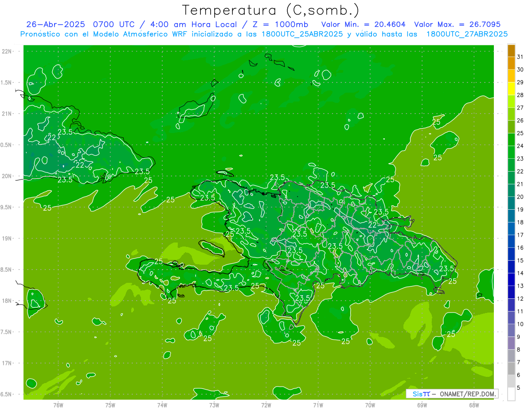This screenshot has height=411, width=532.
Task: Click the "74W" longitude label
Action: click(x=162, y=405)
